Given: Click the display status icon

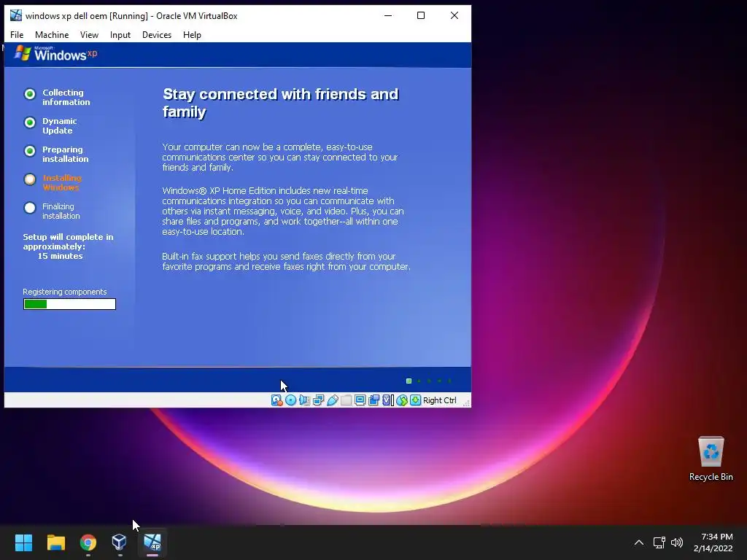Looking at the screenshot, I should pyautogui.click(x=360, y=400).
